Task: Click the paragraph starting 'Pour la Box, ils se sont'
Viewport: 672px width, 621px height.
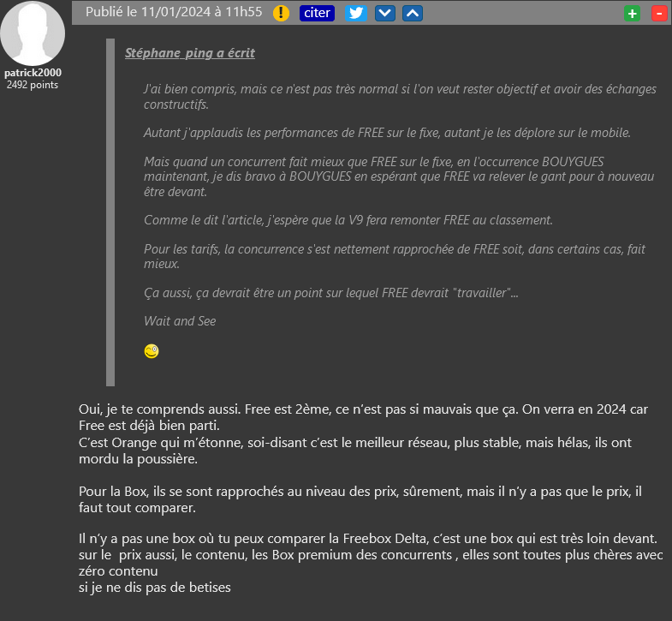Action: 360,499
